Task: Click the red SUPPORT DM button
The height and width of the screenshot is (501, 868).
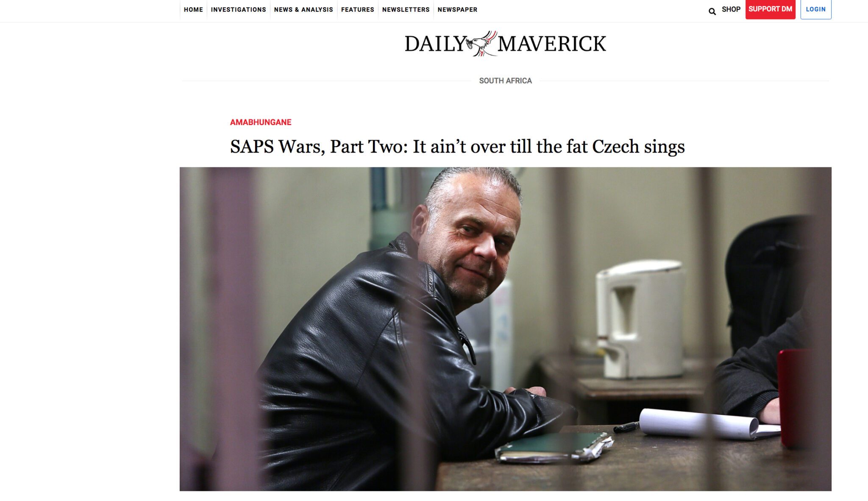Action: [770, 9]
